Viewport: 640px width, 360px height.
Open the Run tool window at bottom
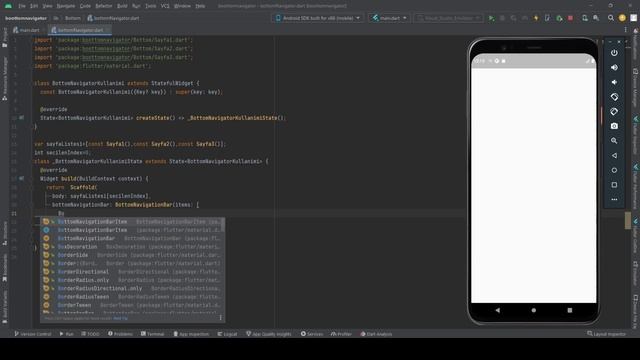[x=67, y=334]
